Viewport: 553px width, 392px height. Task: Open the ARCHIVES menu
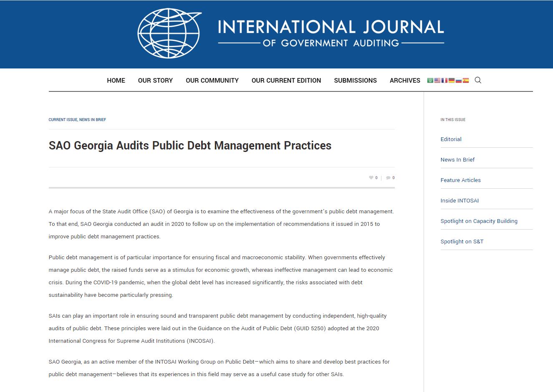(x=405, y=81)
